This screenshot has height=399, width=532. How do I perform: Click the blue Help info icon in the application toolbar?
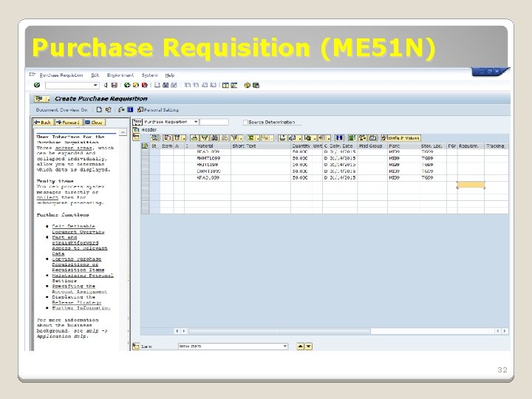pyautogui.click(x=130, y=109)
